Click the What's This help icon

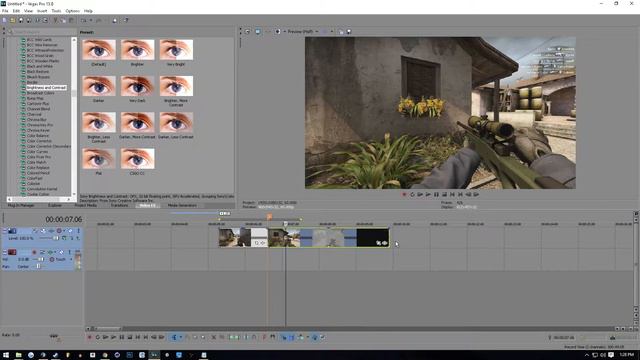coord(126,20)
